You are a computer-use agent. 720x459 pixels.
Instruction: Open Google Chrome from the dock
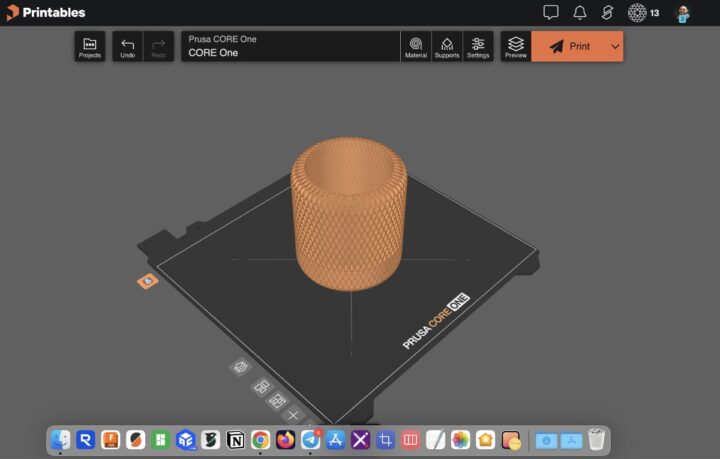261,440
